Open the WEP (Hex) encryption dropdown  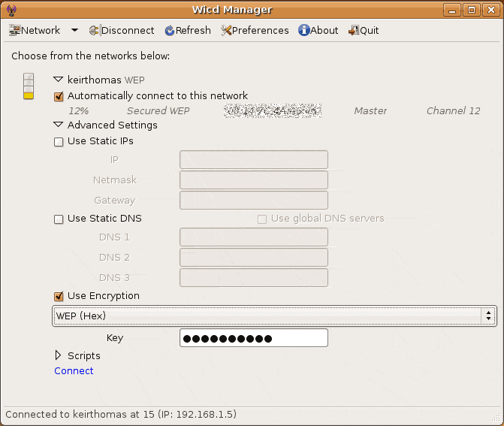(274, 316)
